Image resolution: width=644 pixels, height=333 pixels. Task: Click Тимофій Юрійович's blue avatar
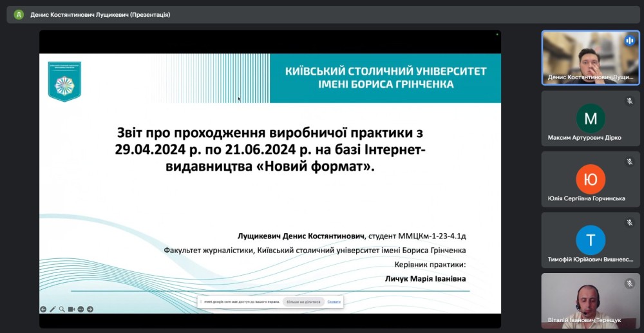click(590, 240)
